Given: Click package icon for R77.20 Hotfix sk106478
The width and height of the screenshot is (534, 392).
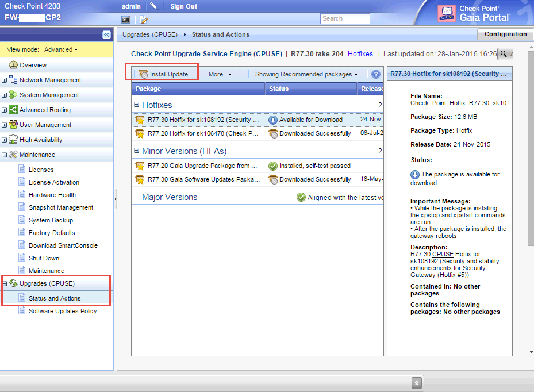Looking at the screenshot, I should click(x=140, y=133).
